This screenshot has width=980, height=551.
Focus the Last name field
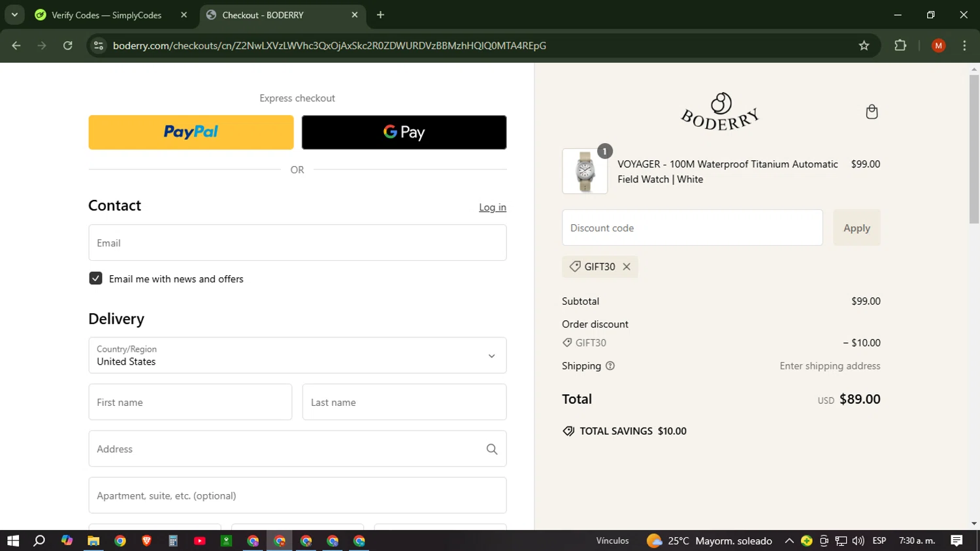(404, 402)
